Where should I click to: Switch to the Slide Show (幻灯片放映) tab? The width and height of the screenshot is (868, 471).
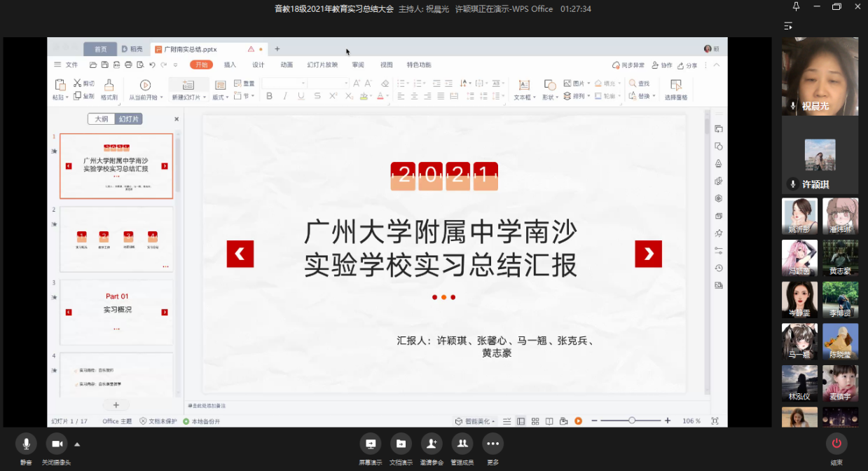pyautogui.click(x=322, y=65)
